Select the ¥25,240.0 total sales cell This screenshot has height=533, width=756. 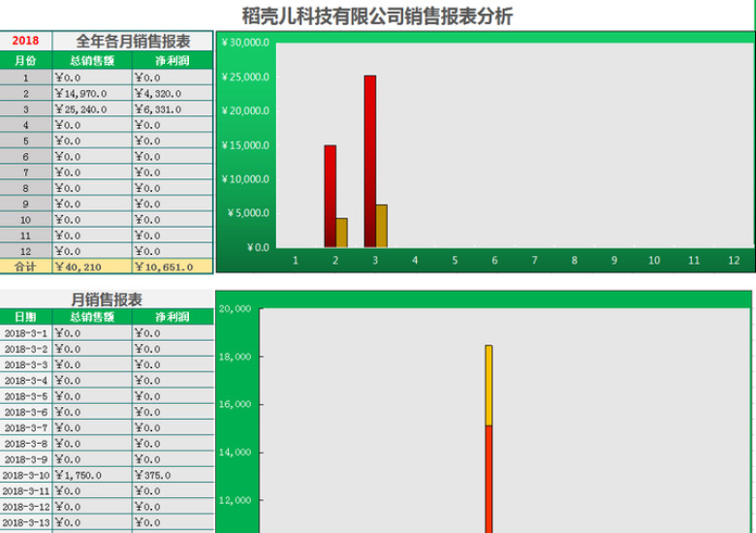[92, 110]
